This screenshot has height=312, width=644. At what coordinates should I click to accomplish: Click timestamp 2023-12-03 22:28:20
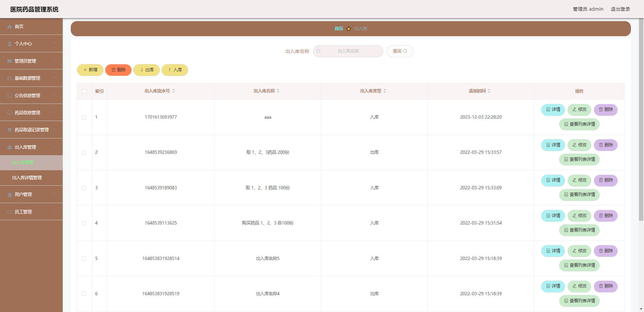pyautogui.click(x=481, y=117)
